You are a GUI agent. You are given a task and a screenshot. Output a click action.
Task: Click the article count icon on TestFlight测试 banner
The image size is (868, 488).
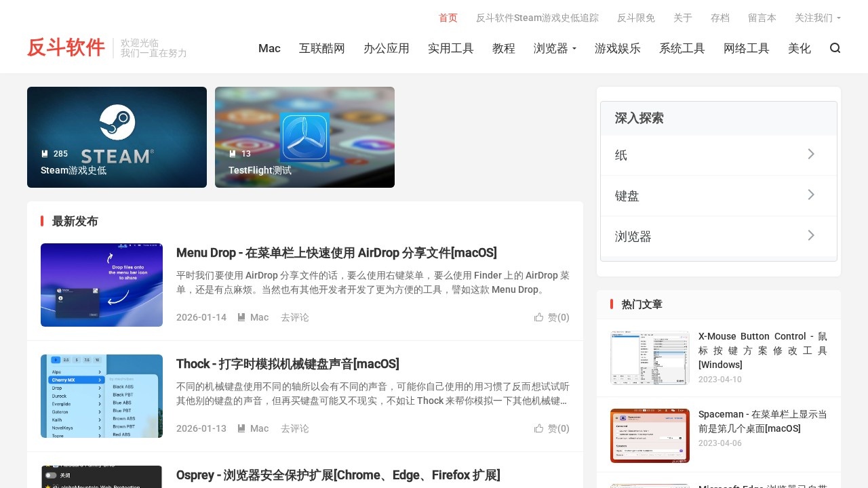point(231,153)
